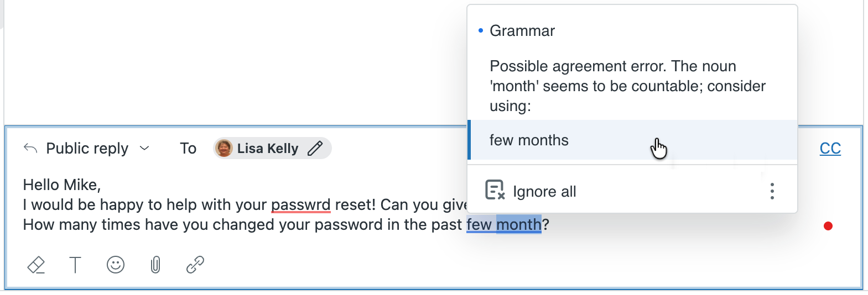Screen dimensions: 868x295
Task: Click the Lisa Kelly recipient chip
Action: coord(268,148)
